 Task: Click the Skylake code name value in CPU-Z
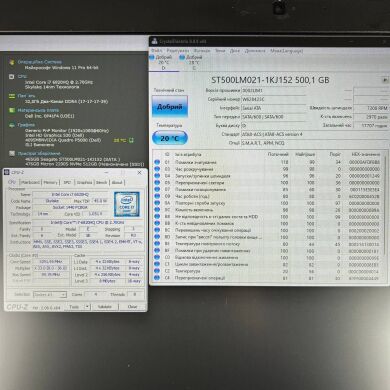[x=52, y=201]
